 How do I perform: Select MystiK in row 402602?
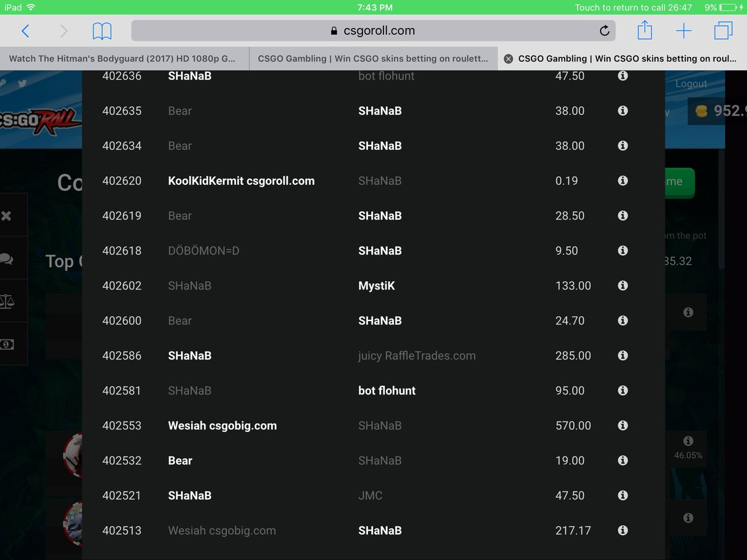pyautogui.click(x=377, y=286)
